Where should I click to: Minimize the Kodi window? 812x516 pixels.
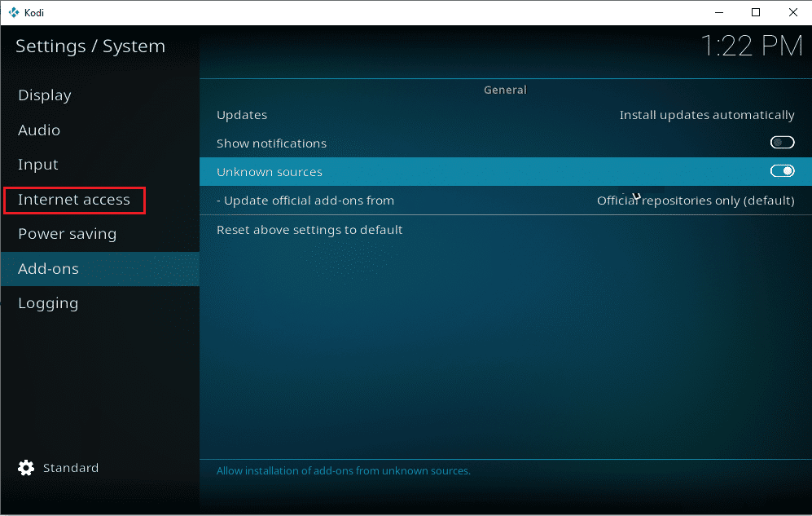pos(719,12)
